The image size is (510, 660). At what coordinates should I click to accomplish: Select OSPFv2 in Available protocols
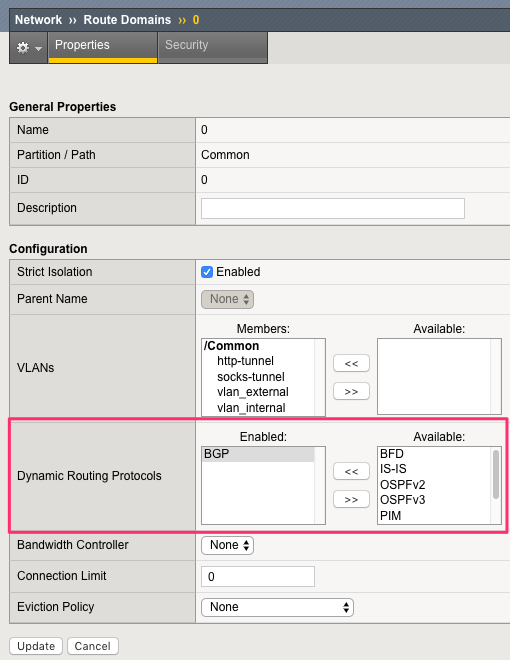403,484
